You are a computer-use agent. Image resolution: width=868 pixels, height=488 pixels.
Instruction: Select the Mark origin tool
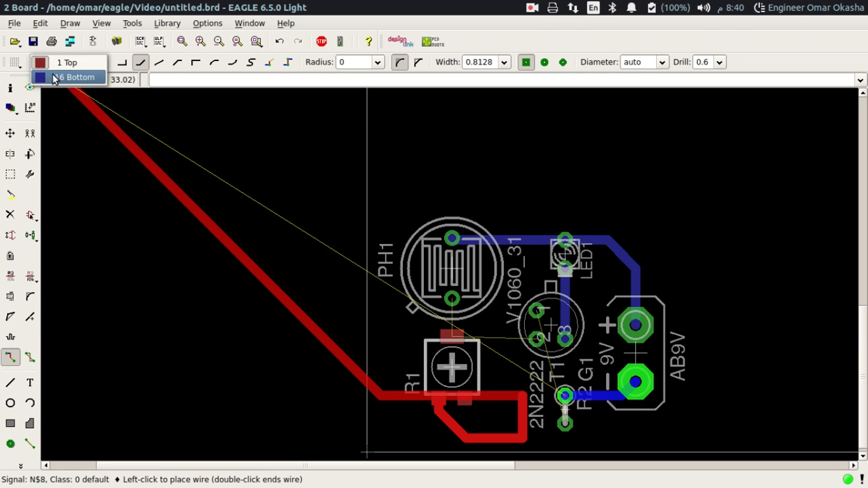pos(30,108)
